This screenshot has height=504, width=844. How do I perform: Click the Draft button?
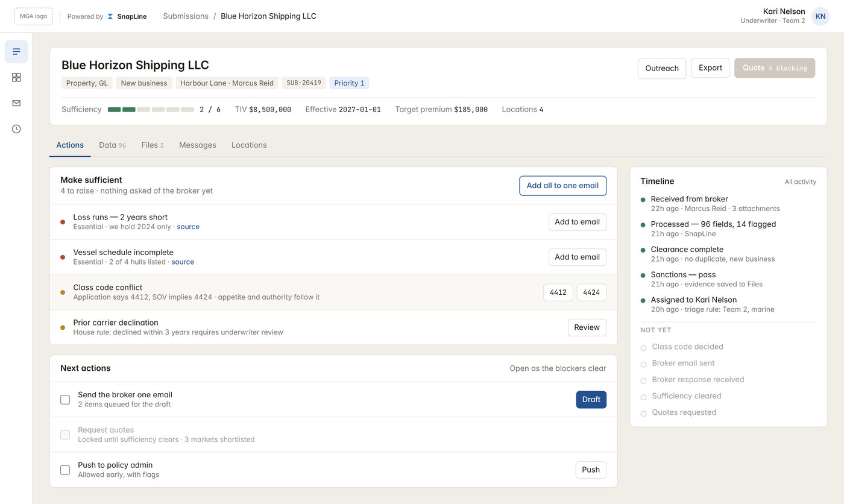[x=591, y=400]
